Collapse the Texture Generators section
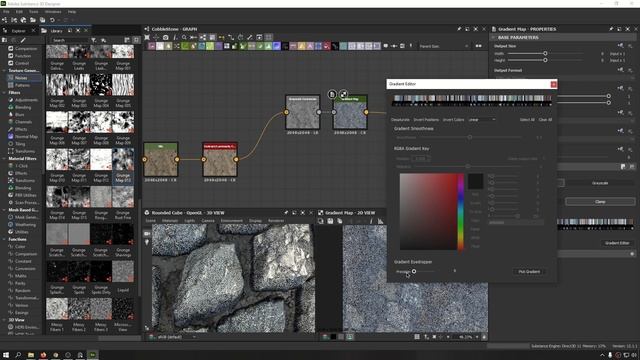The width and height of the screenshot is (640, 360). [x=4, y=71]
